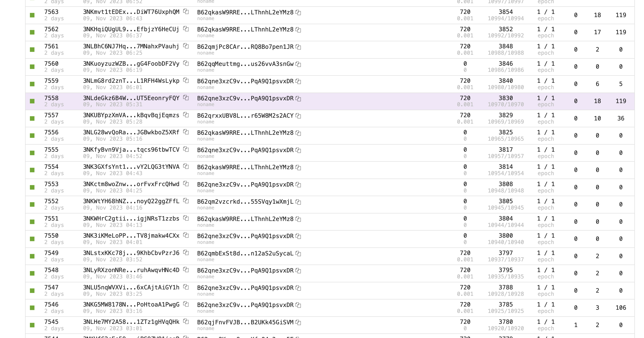Copy the hash of block 7545
Screen dimensions: 644x338
coord(186,322)
